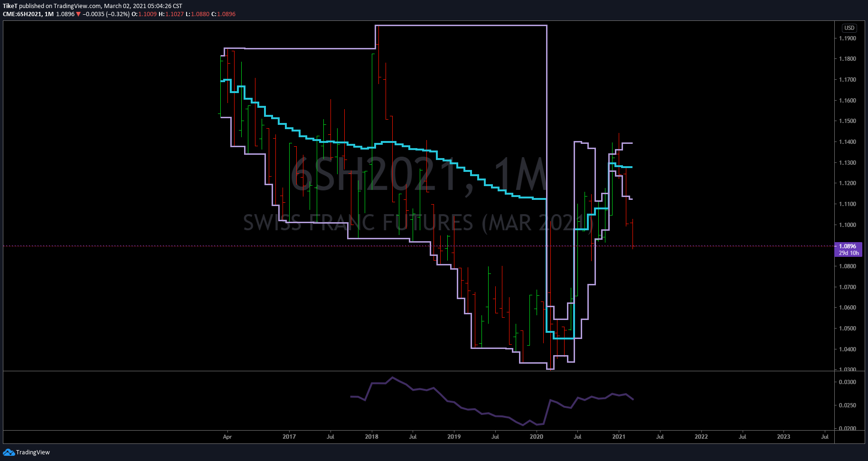Click the 1.1200 price axis label

click(x=848, y=183)
